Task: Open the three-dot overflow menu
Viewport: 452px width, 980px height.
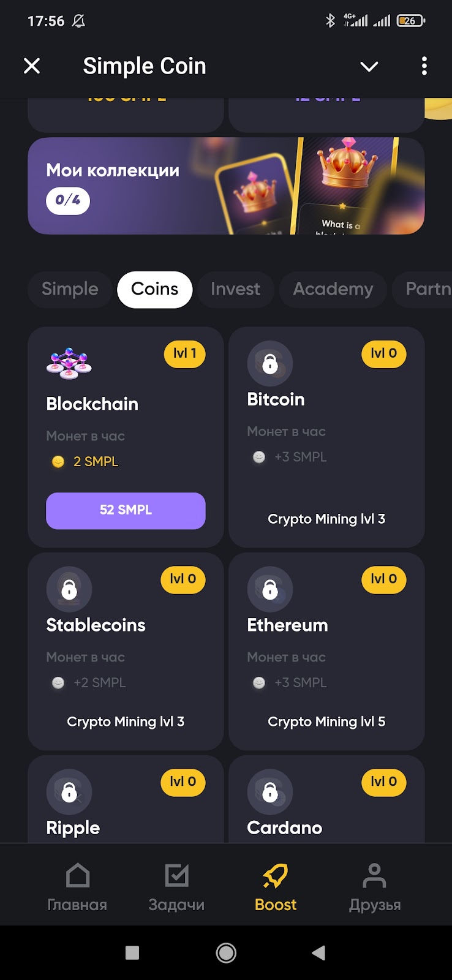Action: pyautogui.click(x=424, y=66)
